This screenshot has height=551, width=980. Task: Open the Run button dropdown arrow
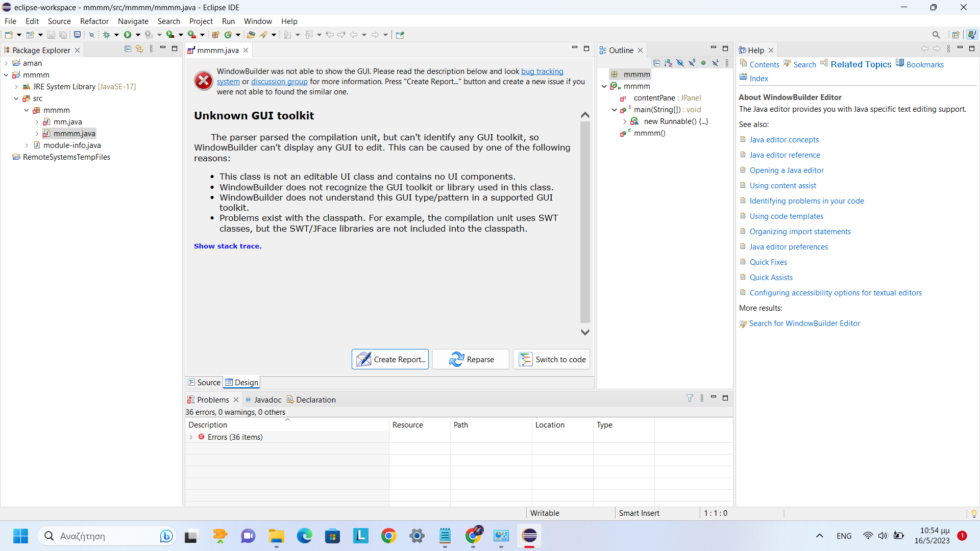click(x=138, y=35)
